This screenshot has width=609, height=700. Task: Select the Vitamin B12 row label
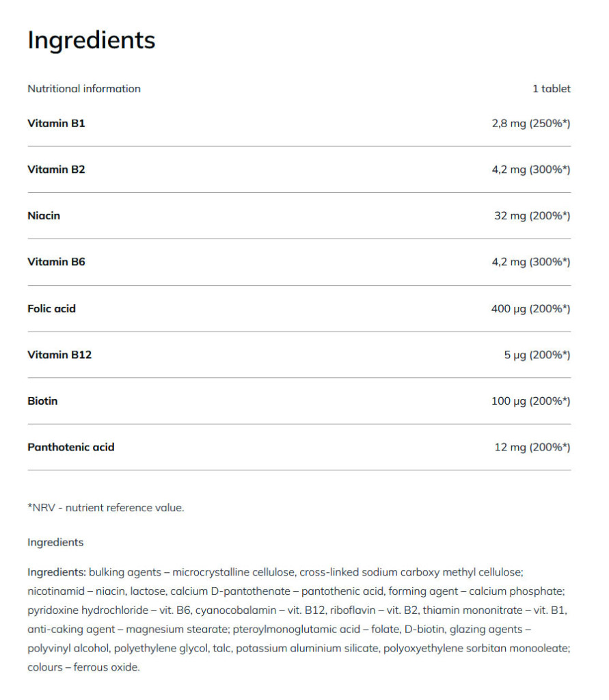59,355
